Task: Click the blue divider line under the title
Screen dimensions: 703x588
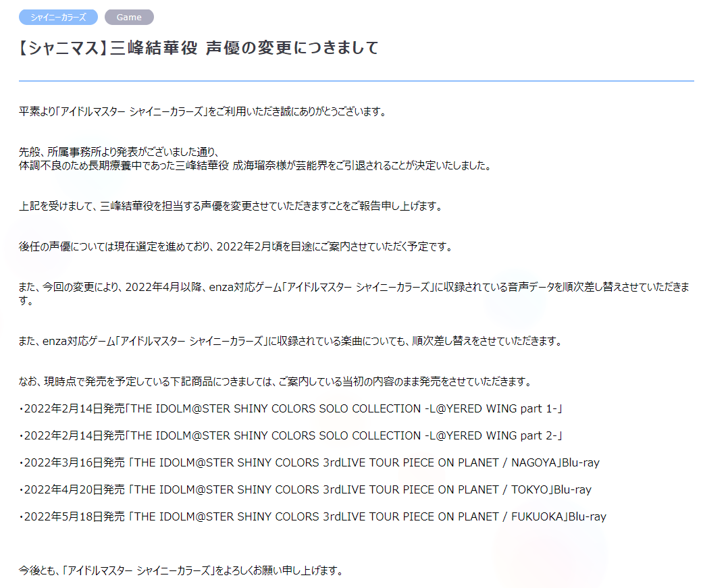Action: [x=357, y=81]
